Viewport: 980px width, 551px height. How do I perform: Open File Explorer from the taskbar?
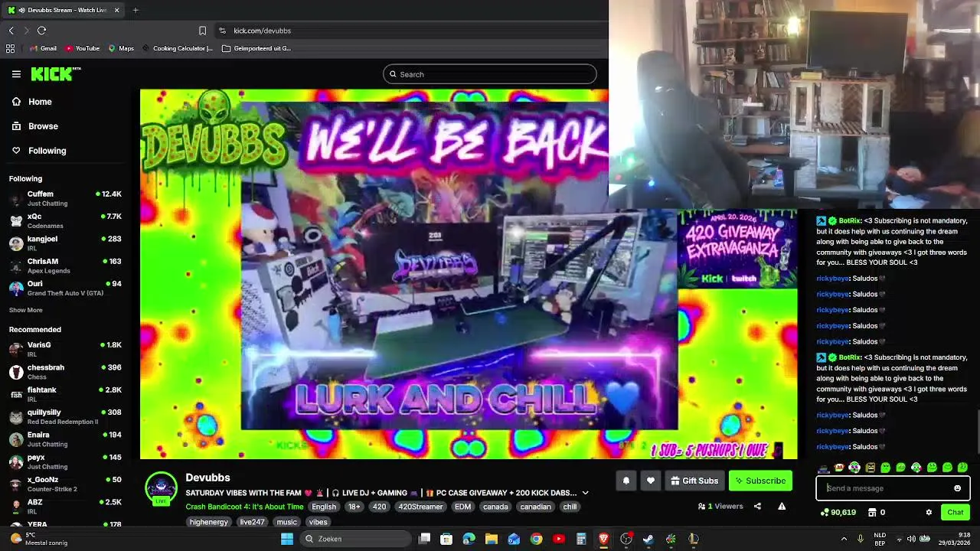coord(492,539)
